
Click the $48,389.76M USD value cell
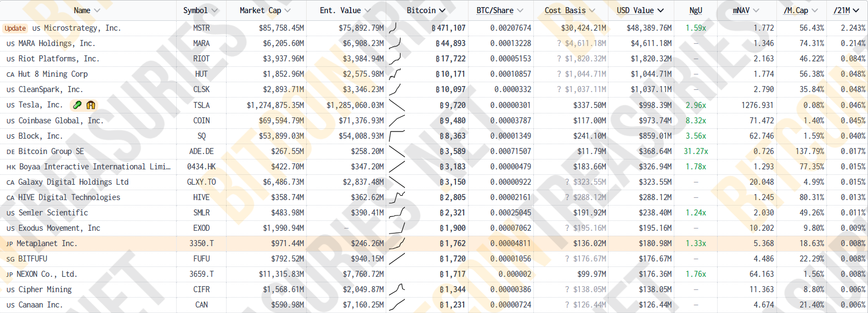649,28
